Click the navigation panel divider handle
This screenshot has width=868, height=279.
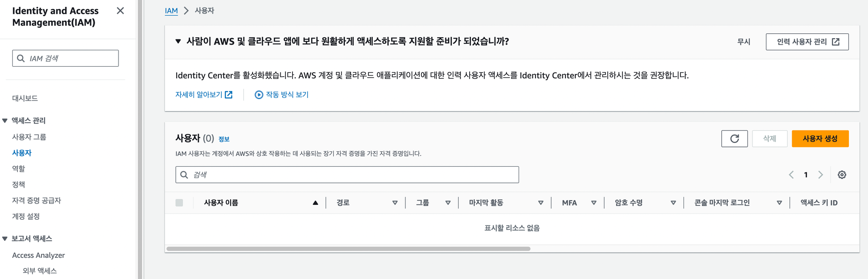tap(140, 139)
